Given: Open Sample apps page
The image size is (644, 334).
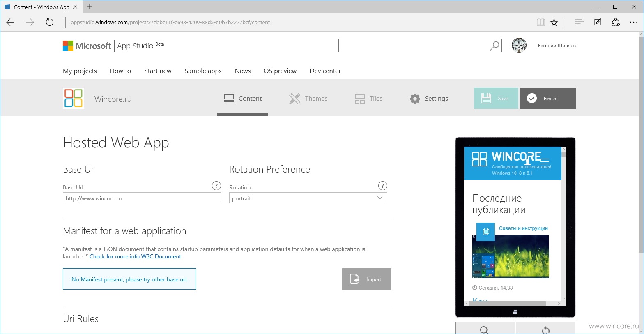Looking at the screenshot, I should tap(203, 71).
